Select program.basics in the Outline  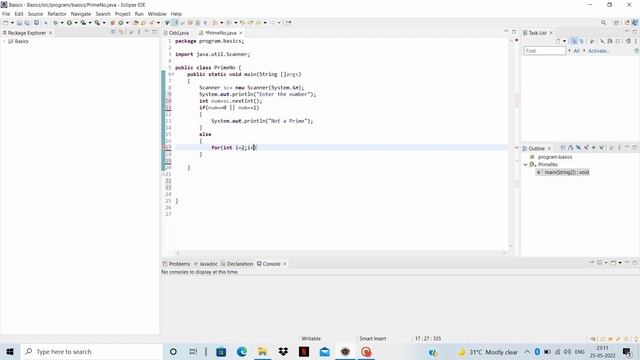[x=555, y=157]
